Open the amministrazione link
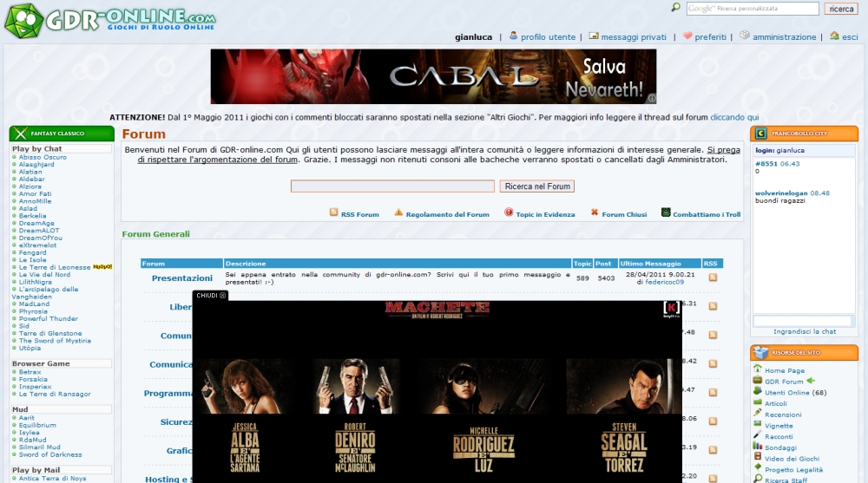 (x=785, y=37)
